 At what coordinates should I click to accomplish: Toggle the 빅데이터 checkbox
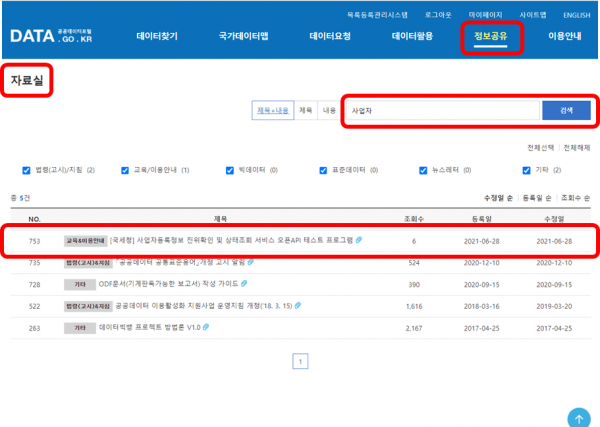pos(230,170)
